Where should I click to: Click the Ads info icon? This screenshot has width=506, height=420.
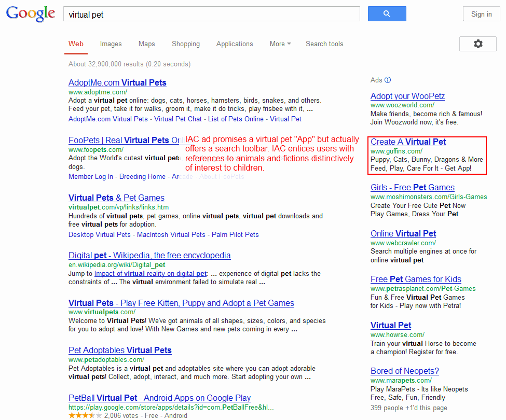pos(388,80)
